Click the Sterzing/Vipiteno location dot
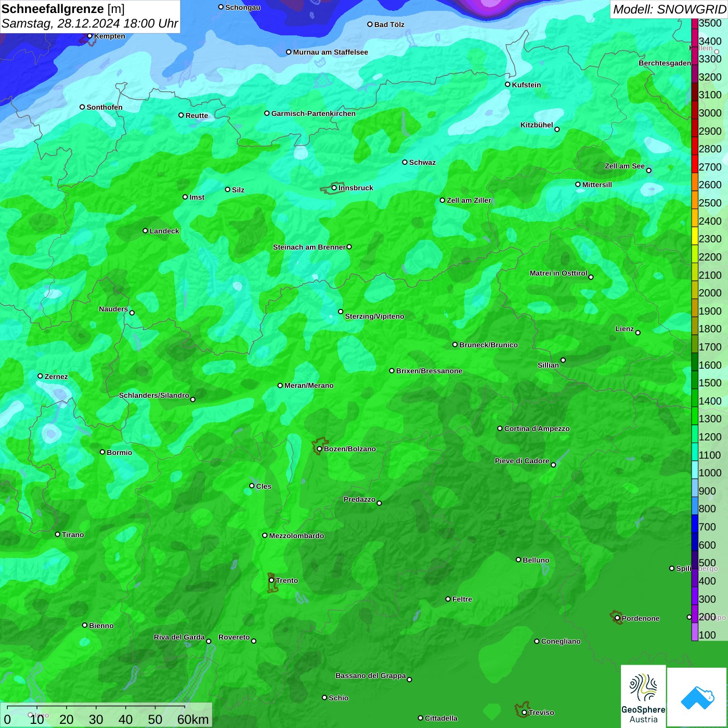Viewport: 728px width, 728px height. coord(341,311)
